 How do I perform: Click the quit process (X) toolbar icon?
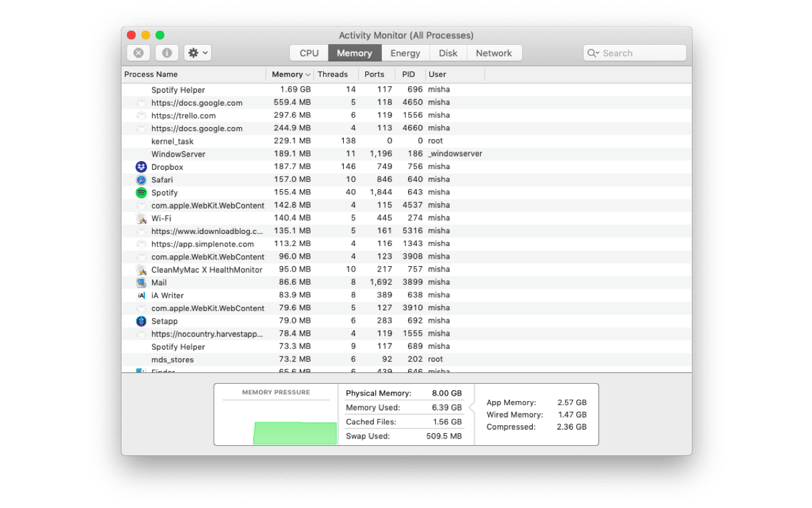tap(138, 53)
